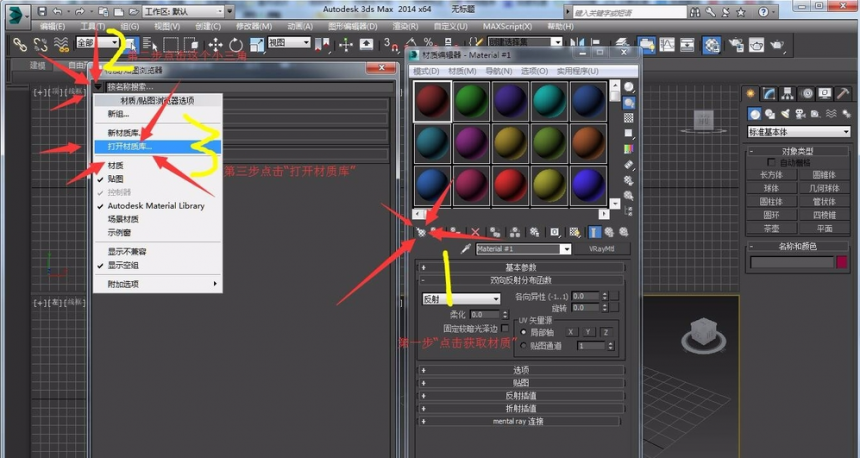Screen dimensions: 860x458
Task: Select the Select and Move tool
Action: [216, 44]
